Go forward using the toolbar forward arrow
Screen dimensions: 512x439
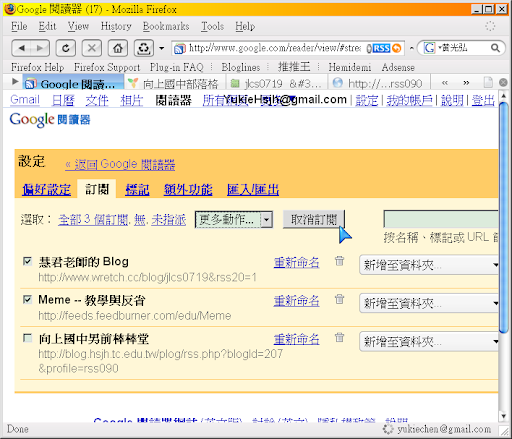(x=40, y=48)
